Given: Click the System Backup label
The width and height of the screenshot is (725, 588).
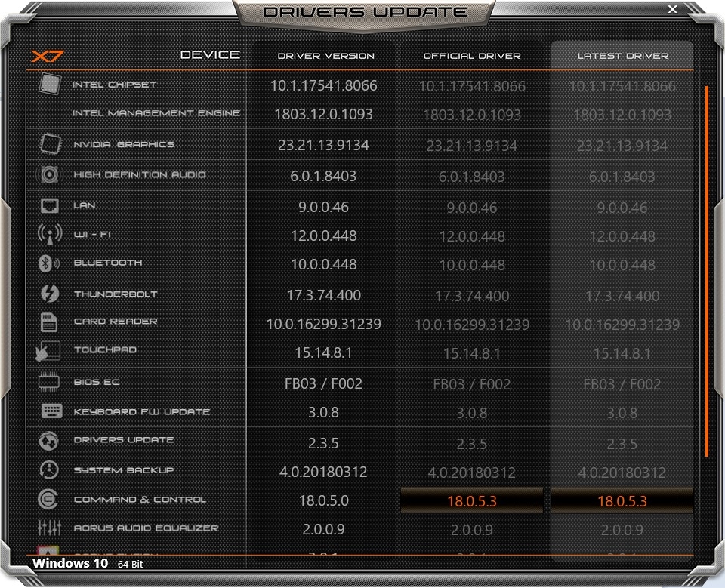Looking at the screenshot, I should (124, 470).
